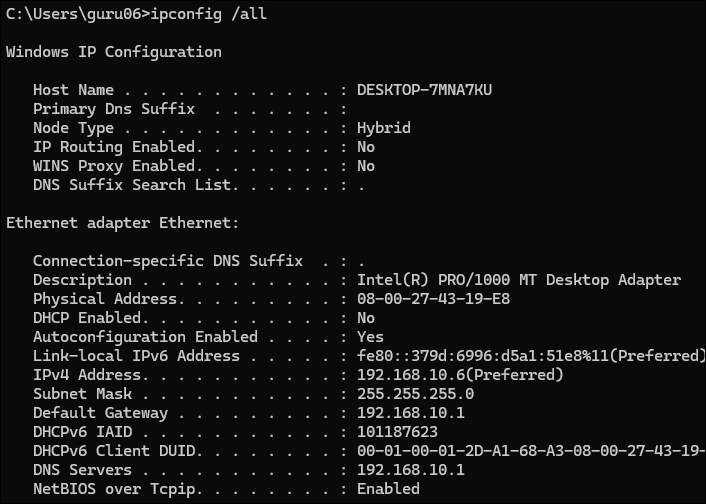706x504 pixels.
Task: Click the NetBIOS over Tcpip Enabled value
Action: 388,489
